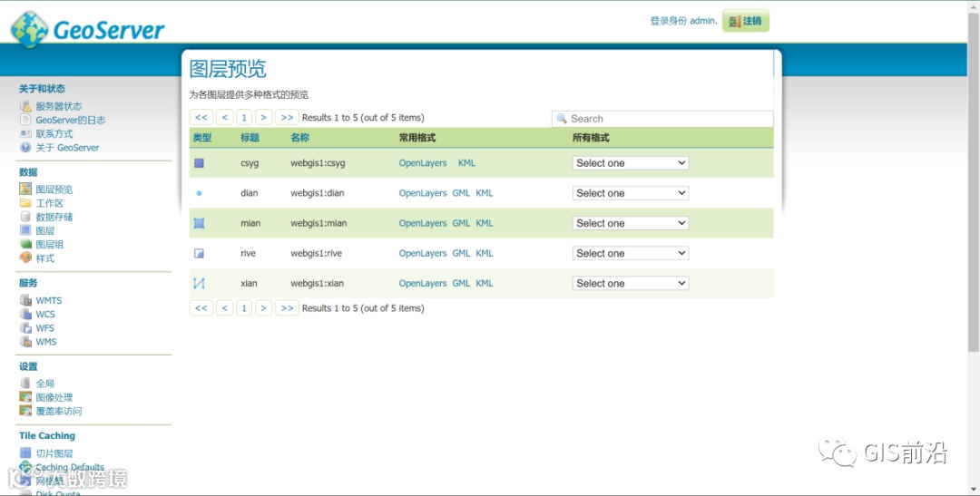Open 覆盖率访问 in the sidebar
Screen dimensions: 980x496
[59, 411]
